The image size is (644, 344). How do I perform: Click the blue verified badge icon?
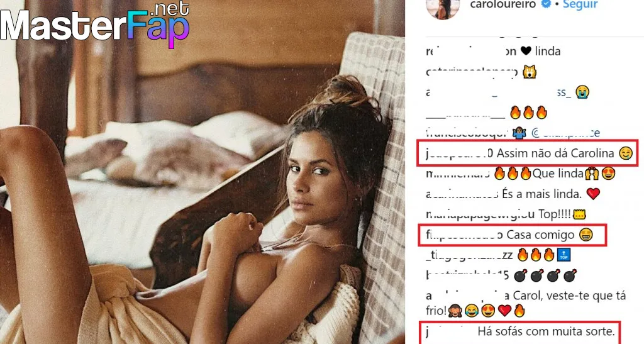546,4
